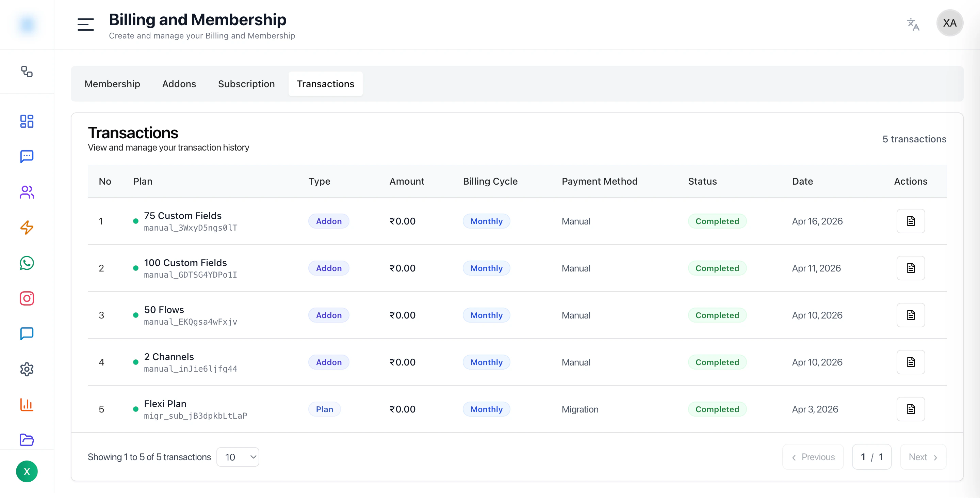This screenshot has width=980, height=498.
Task: Click the dashboard grid icon in sidebar
Action: [x=27, y=122]
